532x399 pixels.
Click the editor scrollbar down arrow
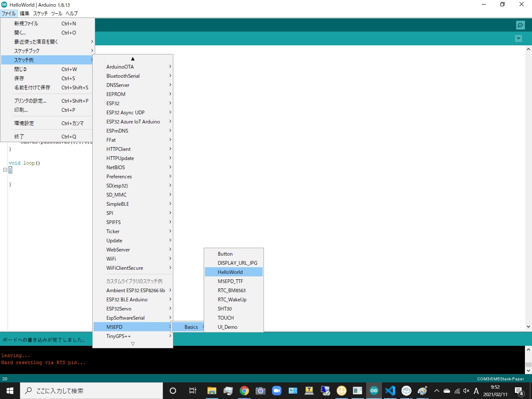[x=528, y=327]
